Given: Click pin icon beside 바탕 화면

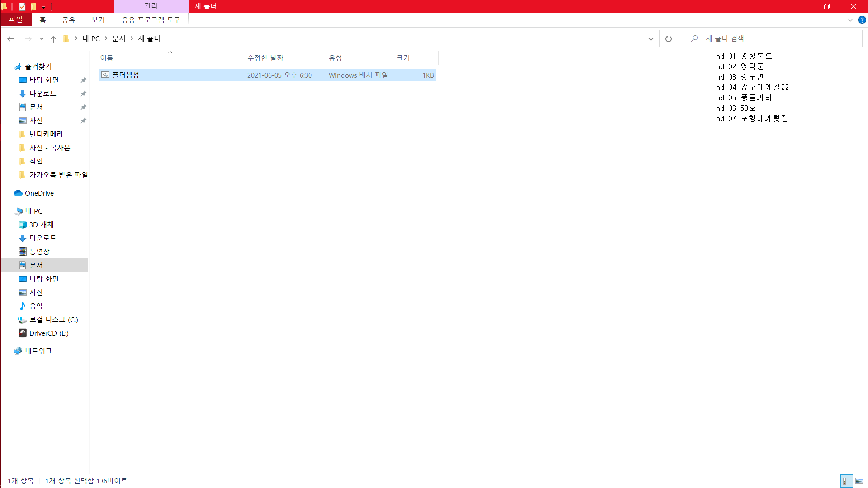Looking at the screenshot, I should click(83, 80).
